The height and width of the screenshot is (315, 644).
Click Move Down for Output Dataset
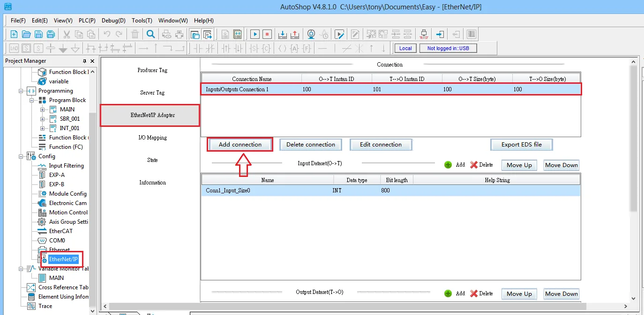click(x=562, y=294)
